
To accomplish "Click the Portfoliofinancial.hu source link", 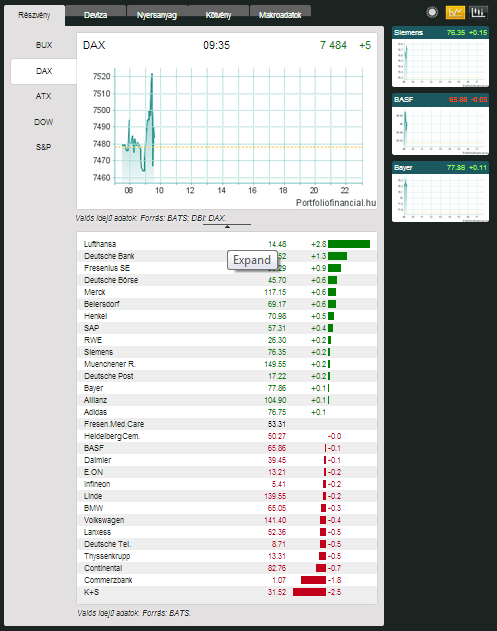I will [x=336, y=202].
